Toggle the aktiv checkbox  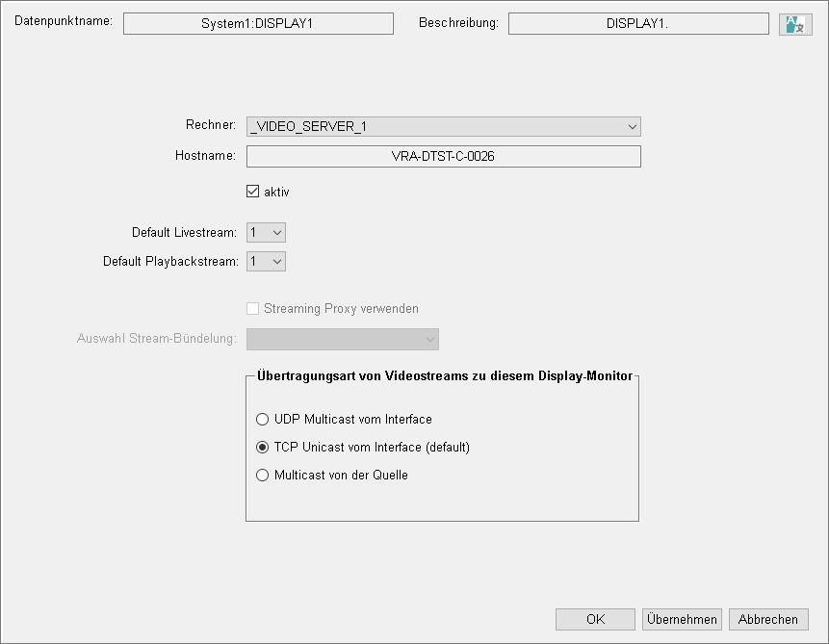click(252, 192)
